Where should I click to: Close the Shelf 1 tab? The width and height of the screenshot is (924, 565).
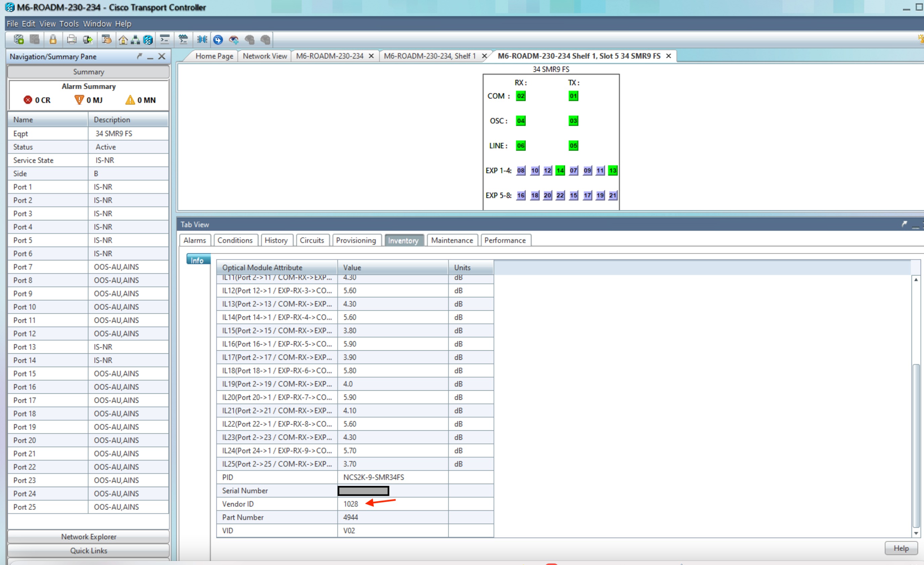click(484, 56)
